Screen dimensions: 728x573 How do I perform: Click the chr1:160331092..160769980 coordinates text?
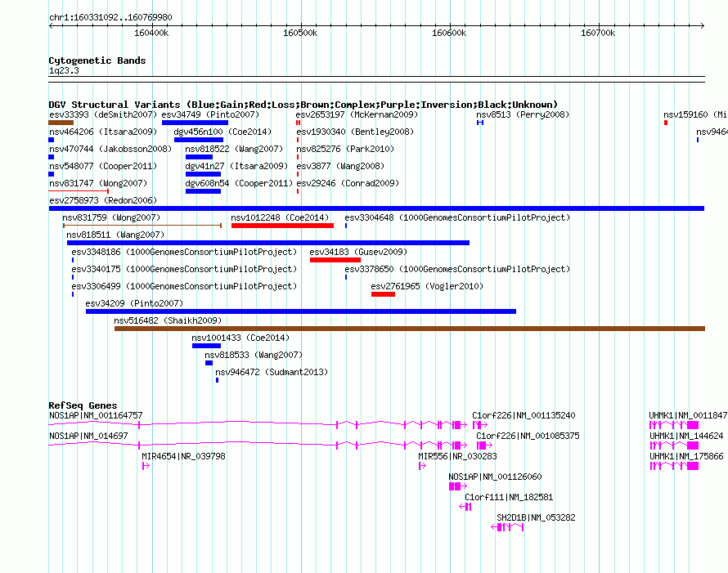pos(110,18)
